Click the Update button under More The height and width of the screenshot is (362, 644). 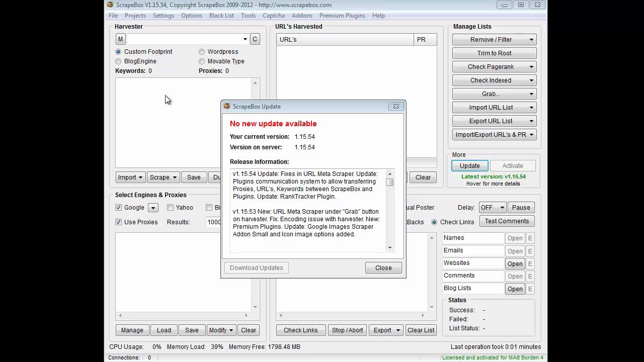[x=469, y=166]
